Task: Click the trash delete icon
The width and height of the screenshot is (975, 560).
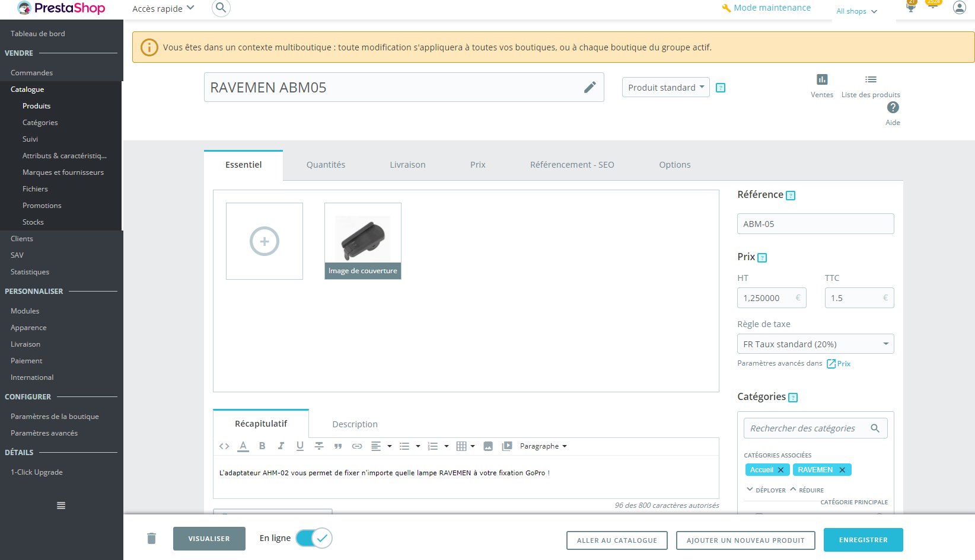Action: pyautogui.click(x=151, y=538)
